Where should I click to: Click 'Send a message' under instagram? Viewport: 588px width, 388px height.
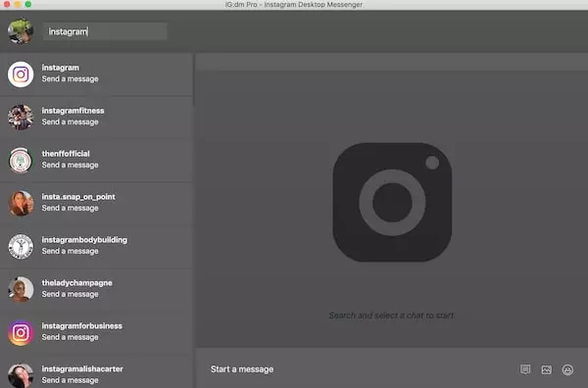tap(71, 79)
